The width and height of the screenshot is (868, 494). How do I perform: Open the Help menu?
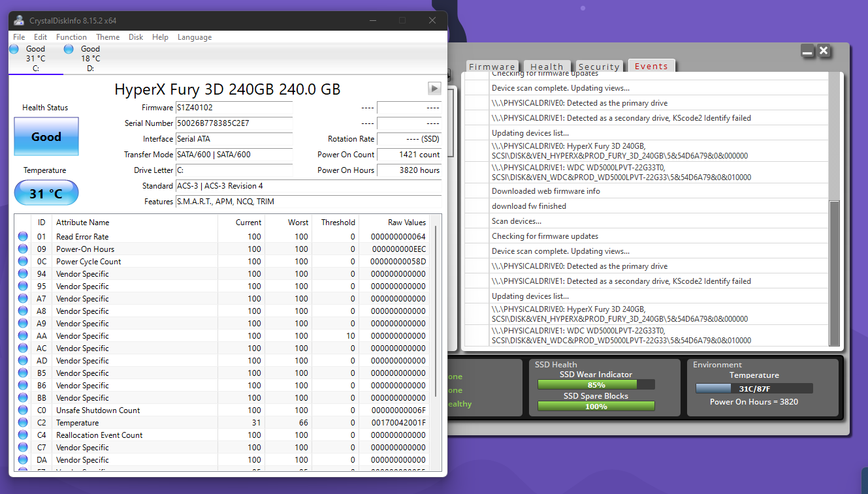click(x=160, y=37)
